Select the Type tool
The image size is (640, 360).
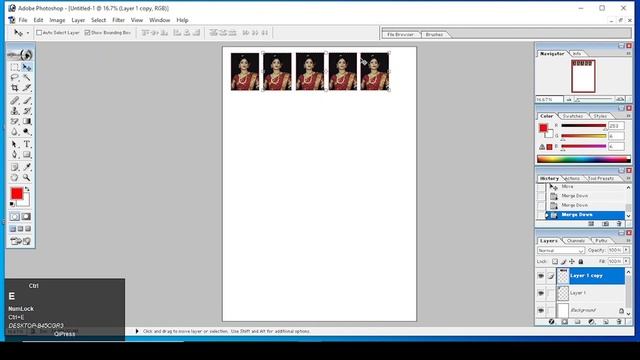27,144
